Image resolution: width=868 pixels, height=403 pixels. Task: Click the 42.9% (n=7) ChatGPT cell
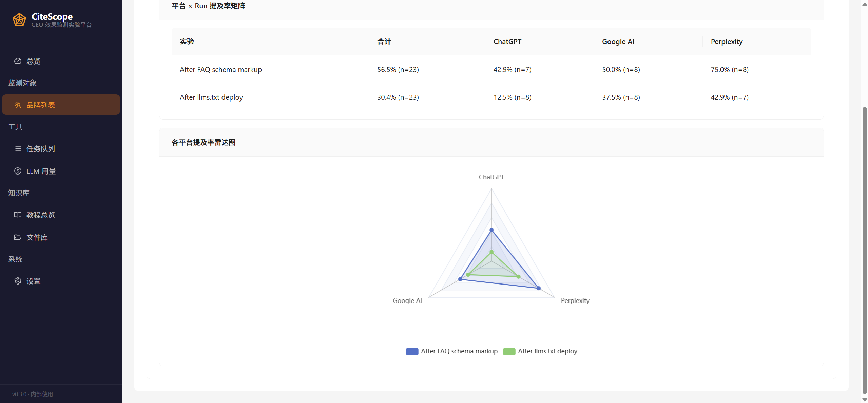click(x=512, y=70)
